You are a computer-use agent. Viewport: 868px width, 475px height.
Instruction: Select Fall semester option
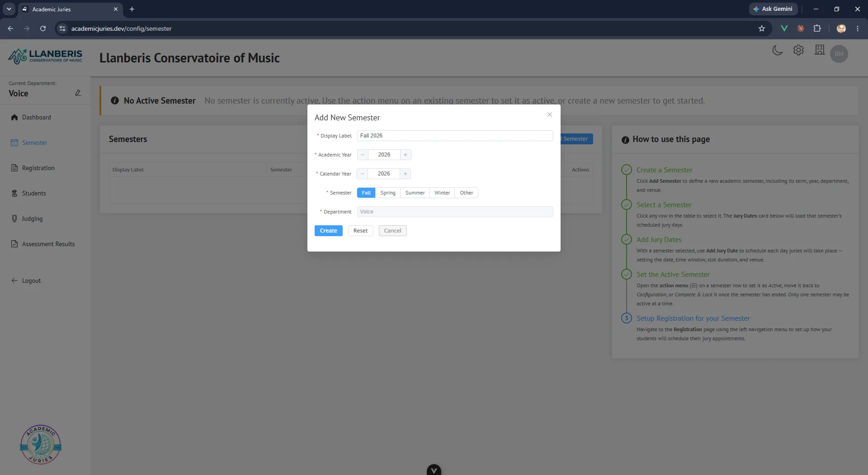pyautogui.click(x=366, y=193)
